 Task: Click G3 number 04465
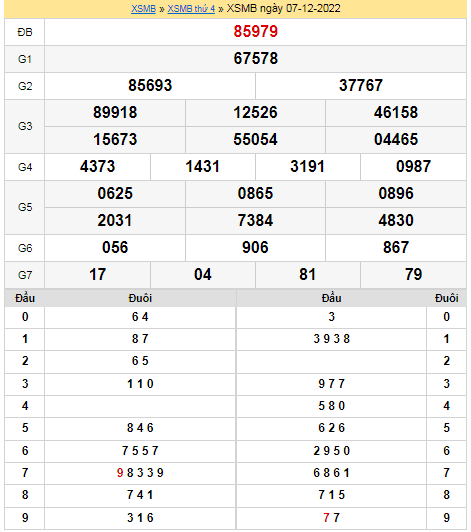tap(396, 139)
